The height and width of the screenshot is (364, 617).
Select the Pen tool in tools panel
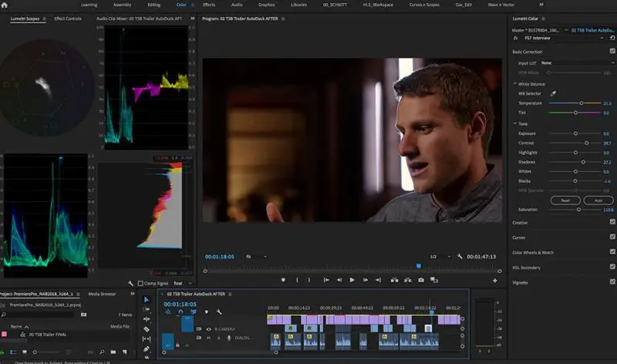coord(147,349)
